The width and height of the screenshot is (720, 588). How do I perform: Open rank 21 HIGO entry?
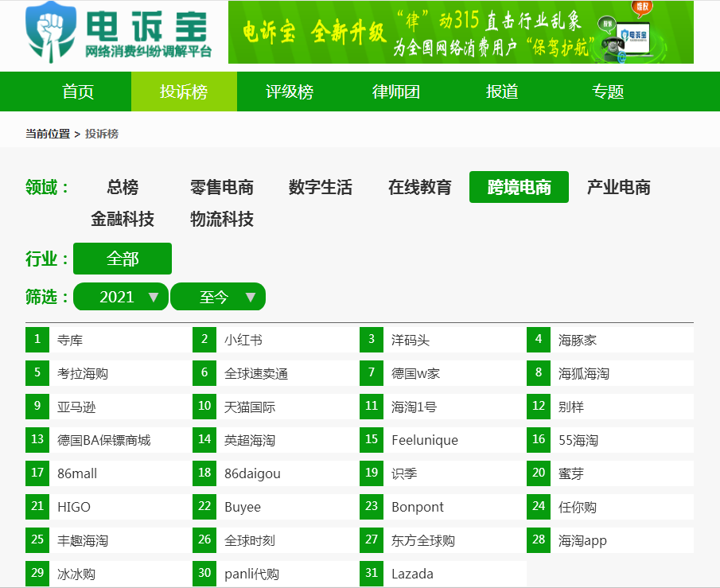point(109,507)
